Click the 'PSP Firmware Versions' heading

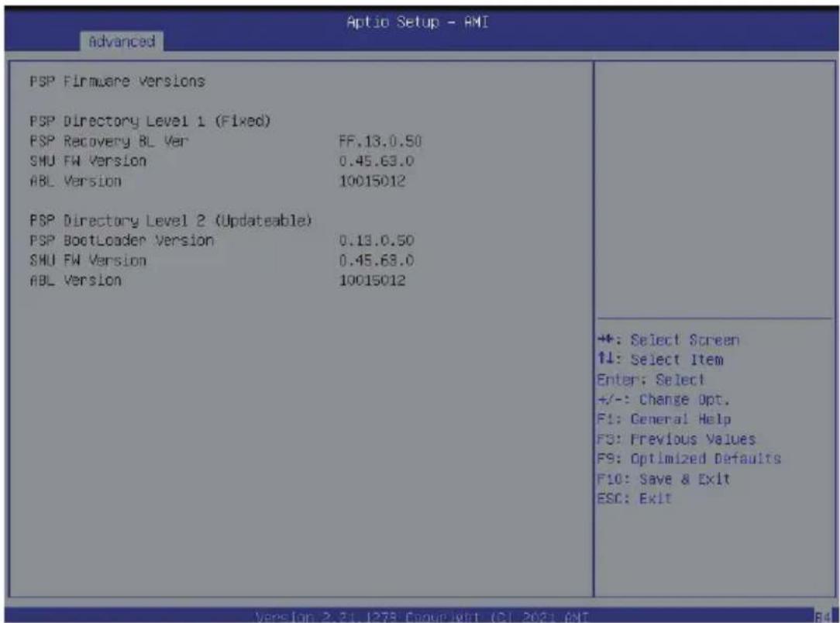pos(117,81)
